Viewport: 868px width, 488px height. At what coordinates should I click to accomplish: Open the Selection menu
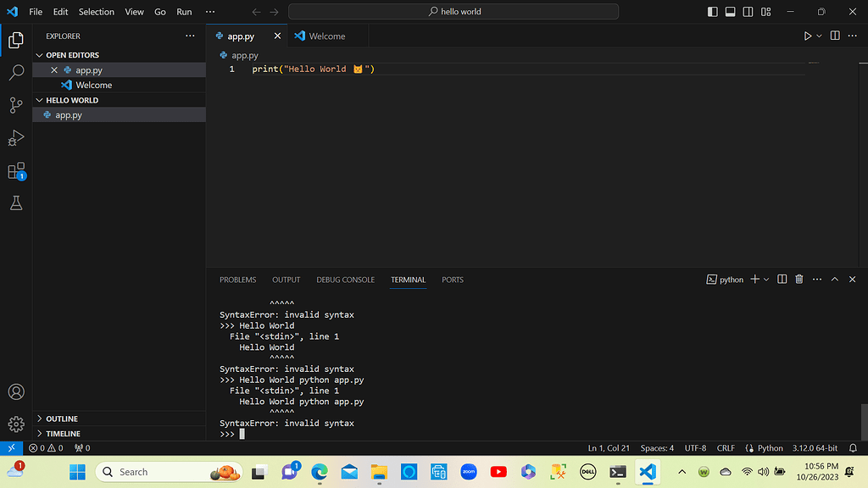click(x=96, y=12)
